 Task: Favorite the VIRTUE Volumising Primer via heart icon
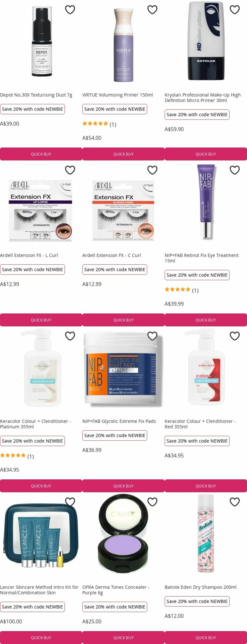(152, 10)
